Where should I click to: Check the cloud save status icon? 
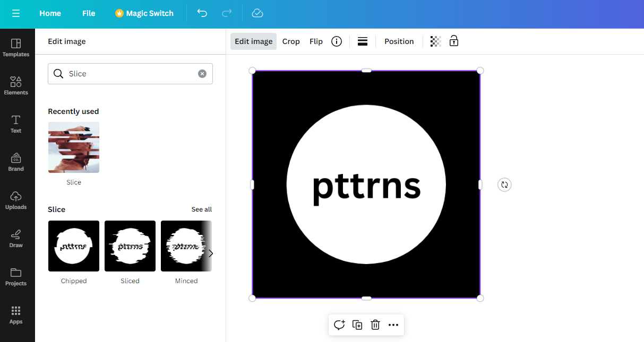click(x=257, y=13)
